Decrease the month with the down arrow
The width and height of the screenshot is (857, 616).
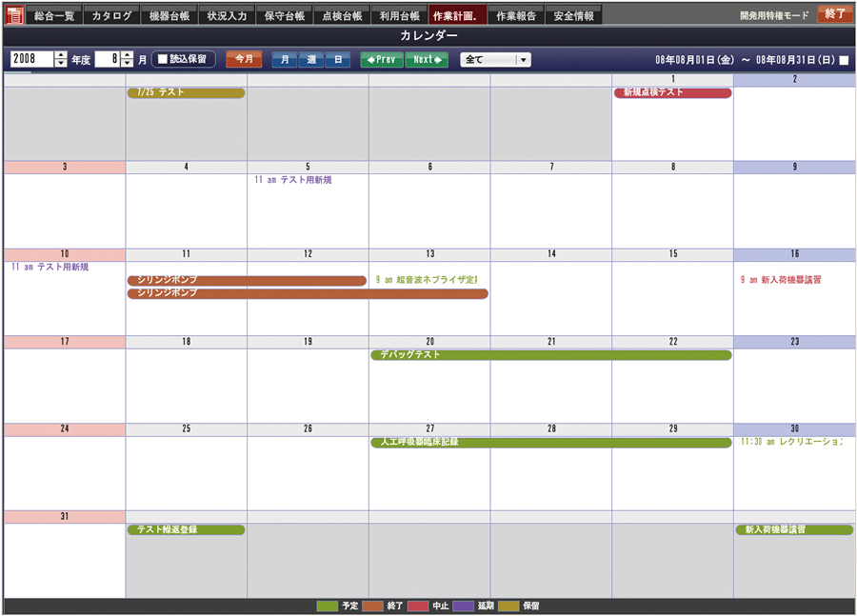127,64
